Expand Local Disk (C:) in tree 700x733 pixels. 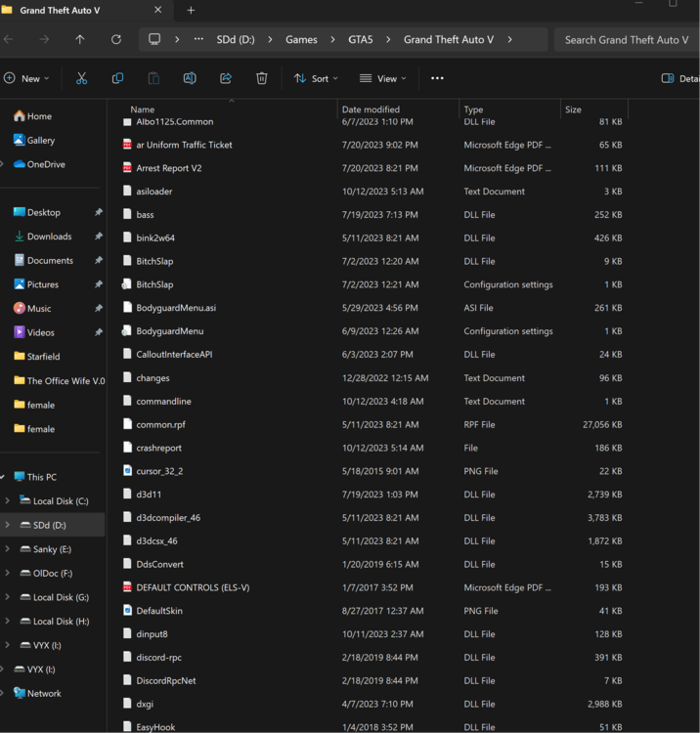pos(7,500)
